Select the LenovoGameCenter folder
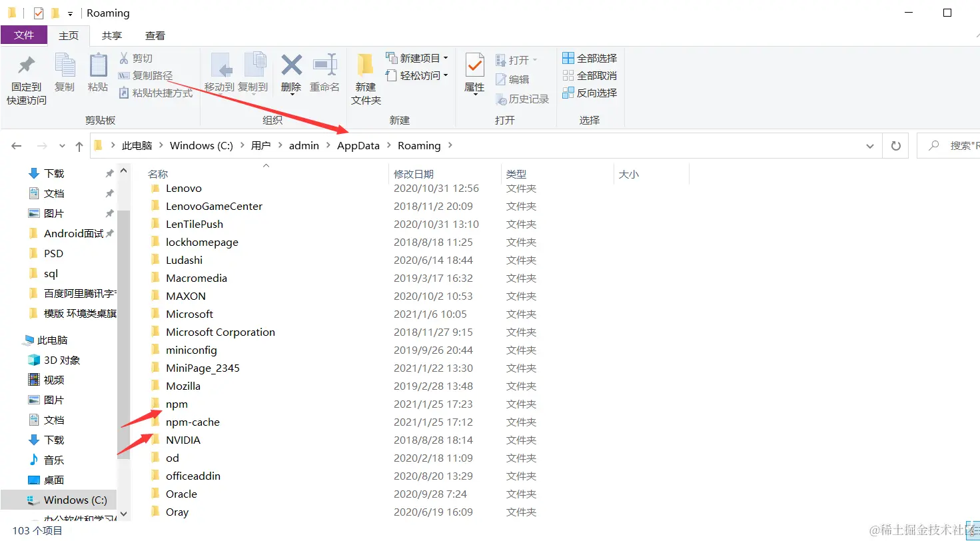Screen dimensions: 980x541 click(214, 206)
